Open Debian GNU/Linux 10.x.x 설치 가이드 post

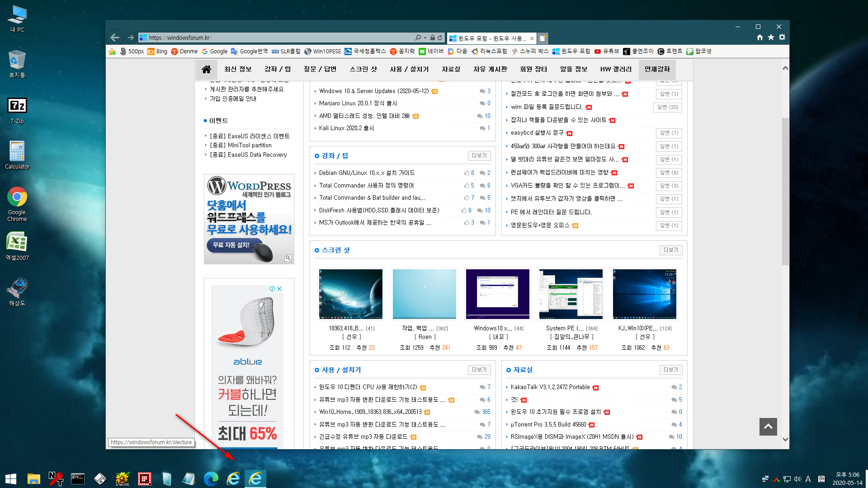pos(367,173)
